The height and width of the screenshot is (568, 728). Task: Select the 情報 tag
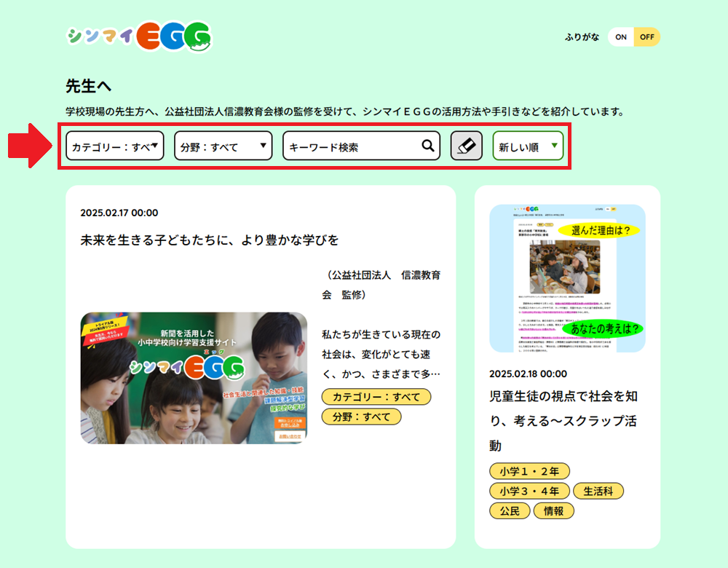click(x=553, y=511)
